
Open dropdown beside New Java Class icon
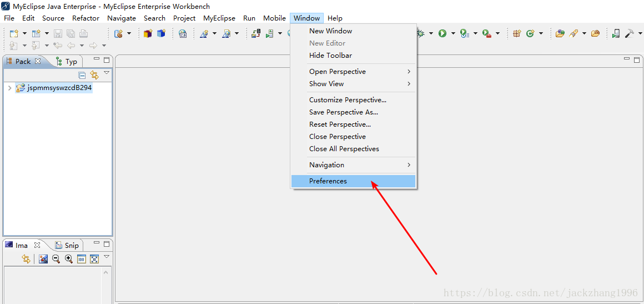click(541, 33)
